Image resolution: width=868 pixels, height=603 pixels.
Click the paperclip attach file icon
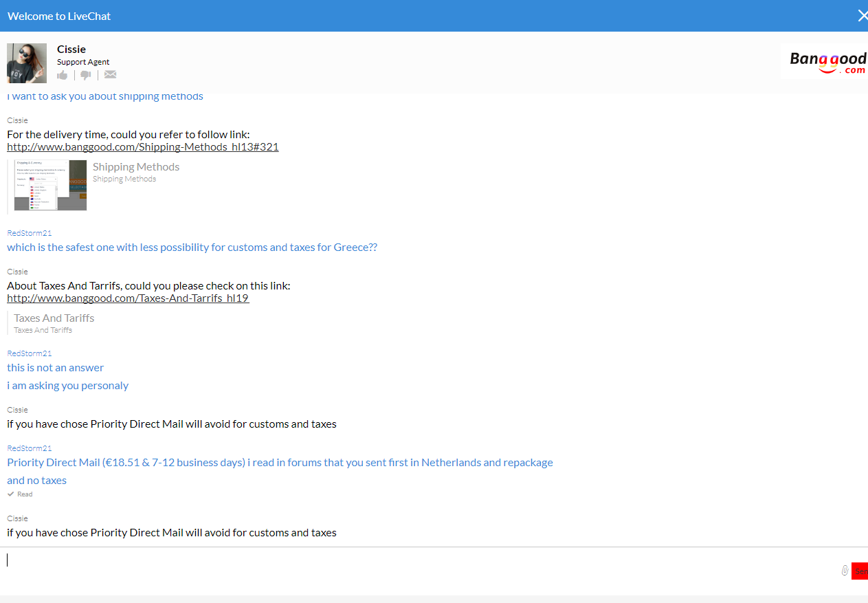tap(845, 571)
